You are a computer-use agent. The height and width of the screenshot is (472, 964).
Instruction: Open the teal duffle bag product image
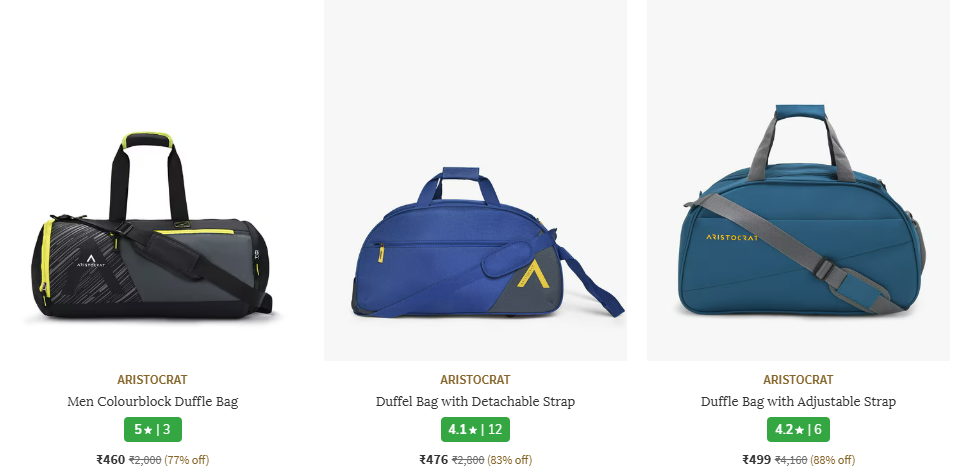pyautogui.click(x=798, y=180)
